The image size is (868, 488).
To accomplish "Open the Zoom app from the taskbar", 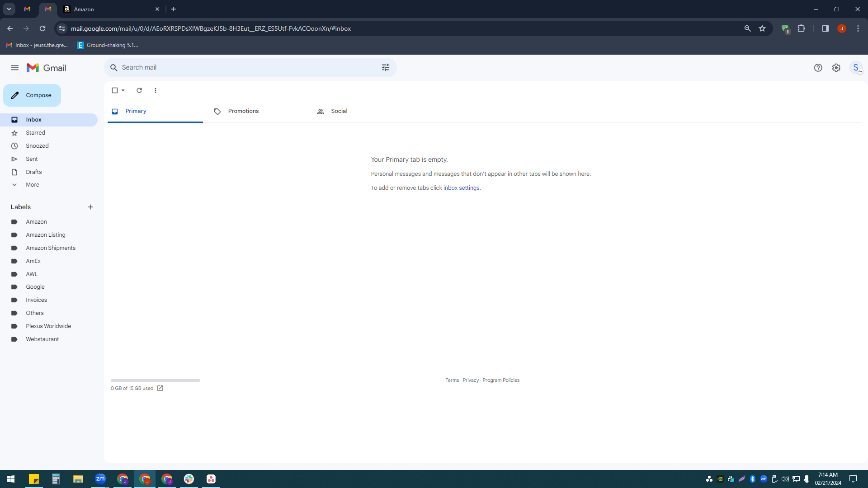I will pos(100,479).
